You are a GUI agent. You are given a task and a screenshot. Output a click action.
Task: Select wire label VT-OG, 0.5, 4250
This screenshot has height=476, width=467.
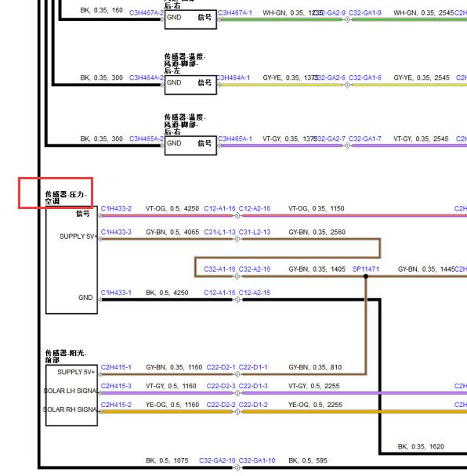click(172, 208)
